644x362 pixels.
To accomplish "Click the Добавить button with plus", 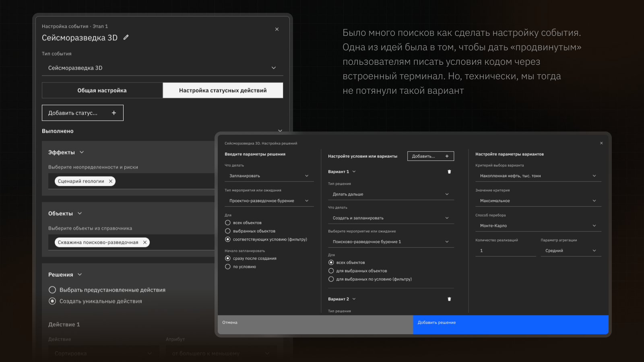I will [431, 156].
